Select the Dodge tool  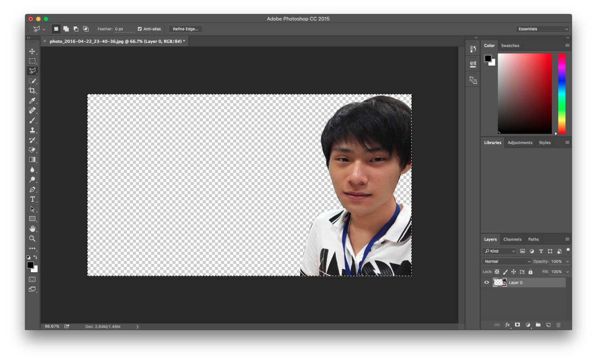coord(32,179)
